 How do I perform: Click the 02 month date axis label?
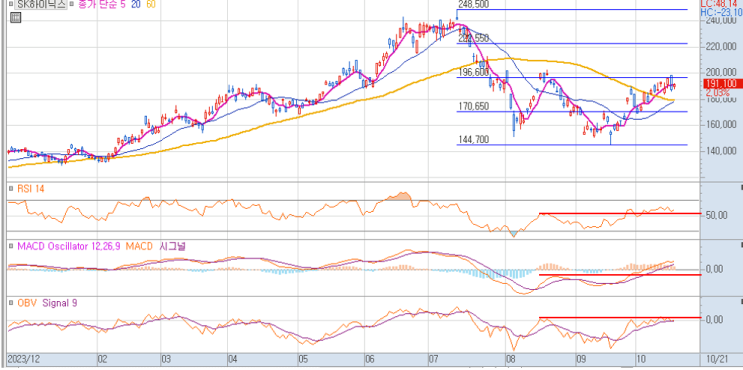click(102, 359)
